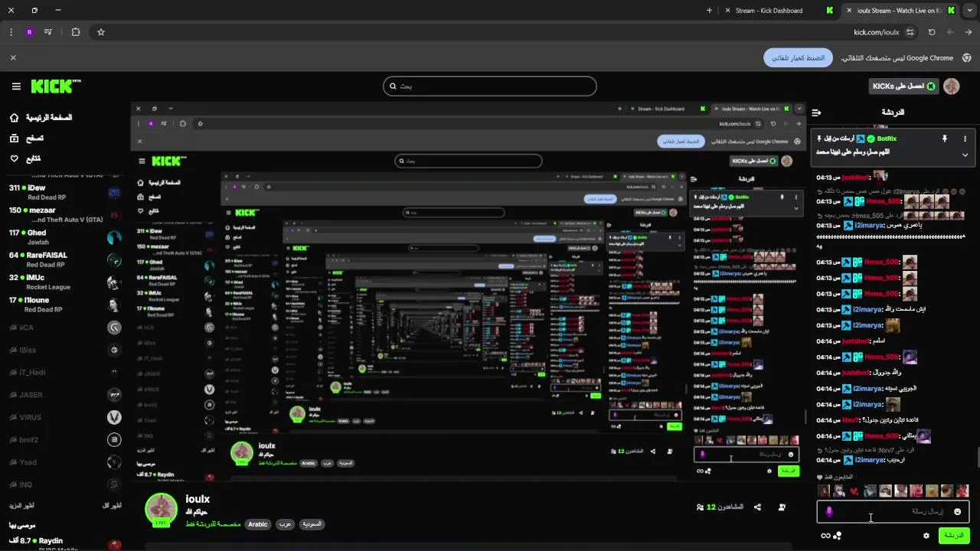Click the Show less sidebar link (أظهر أقل)
Screen dimensions: 980x551
[112, 506]
